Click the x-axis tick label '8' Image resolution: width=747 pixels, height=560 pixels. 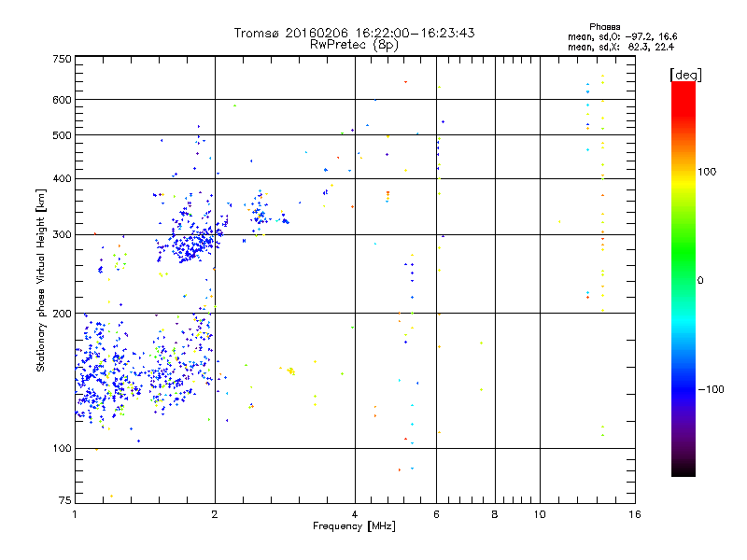click(x=495, y=514)
